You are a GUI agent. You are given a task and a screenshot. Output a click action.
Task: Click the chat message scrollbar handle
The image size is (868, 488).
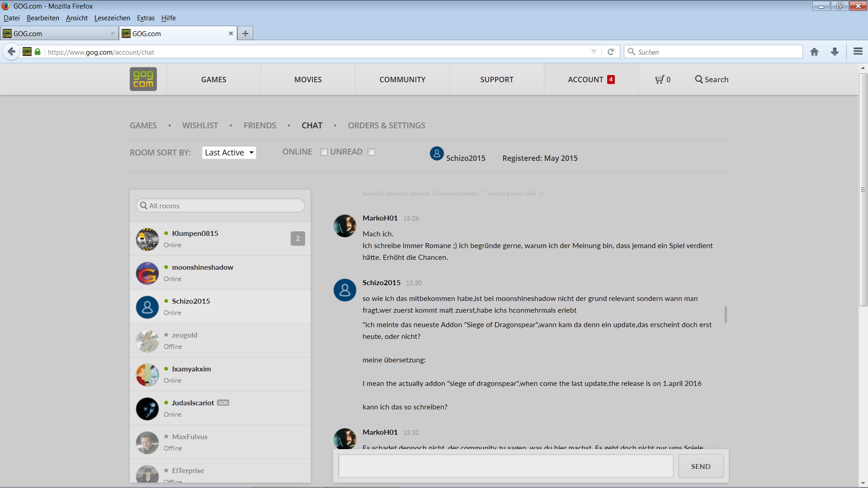tap(726, 315)
